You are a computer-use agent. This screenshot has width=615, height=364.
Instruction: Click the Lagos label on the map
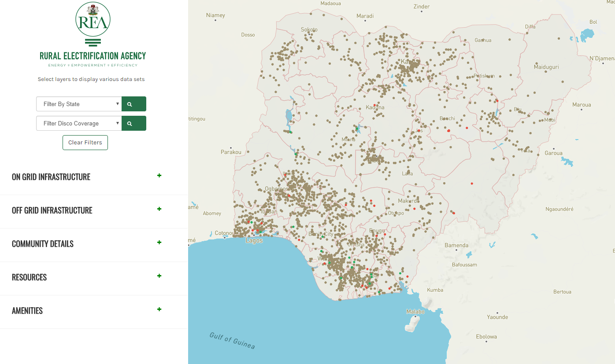254,241
